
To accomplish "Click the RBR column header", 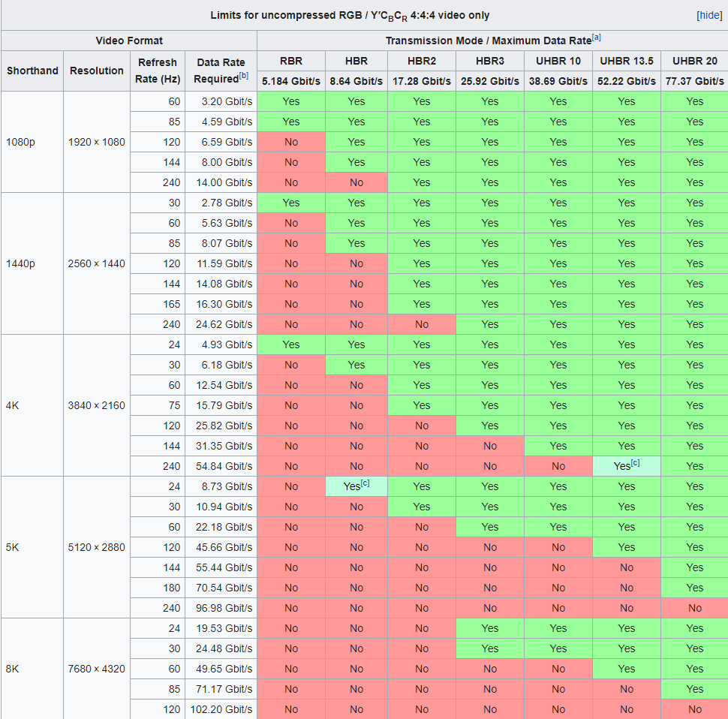I will [x=291, y=61].
